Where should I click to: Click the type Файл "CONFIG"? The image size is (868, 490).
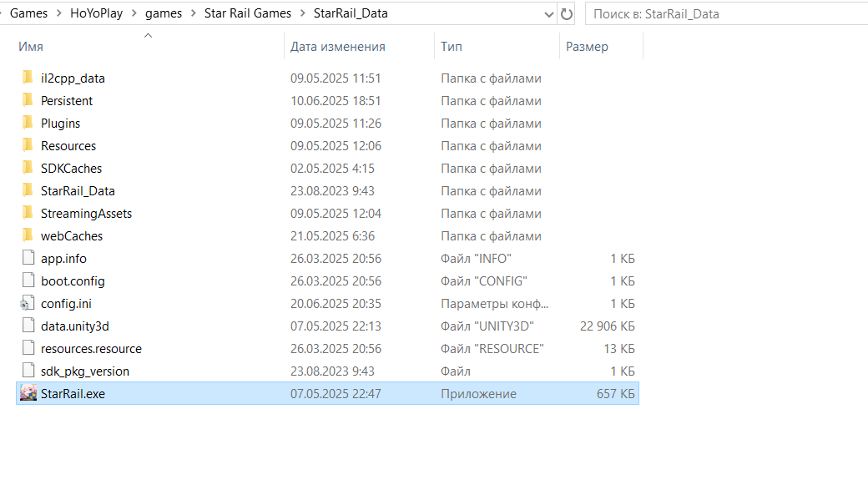coord(484,281)
